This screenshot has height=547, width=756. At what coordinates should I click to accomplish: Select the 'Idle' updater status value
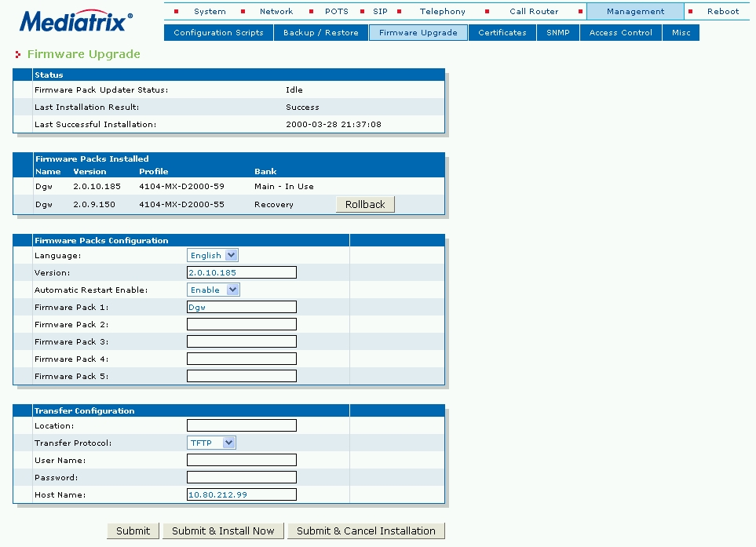coord(294,89)
